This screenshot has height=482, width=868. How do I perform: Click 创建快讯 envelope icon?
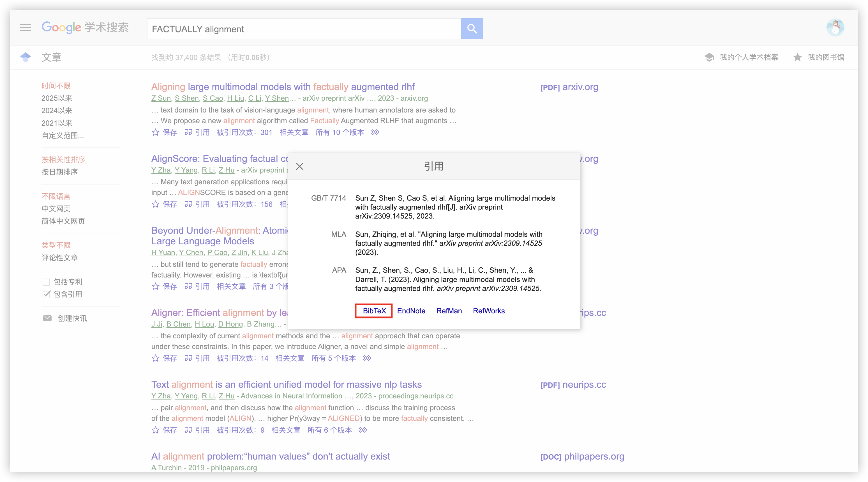[47, 318]
